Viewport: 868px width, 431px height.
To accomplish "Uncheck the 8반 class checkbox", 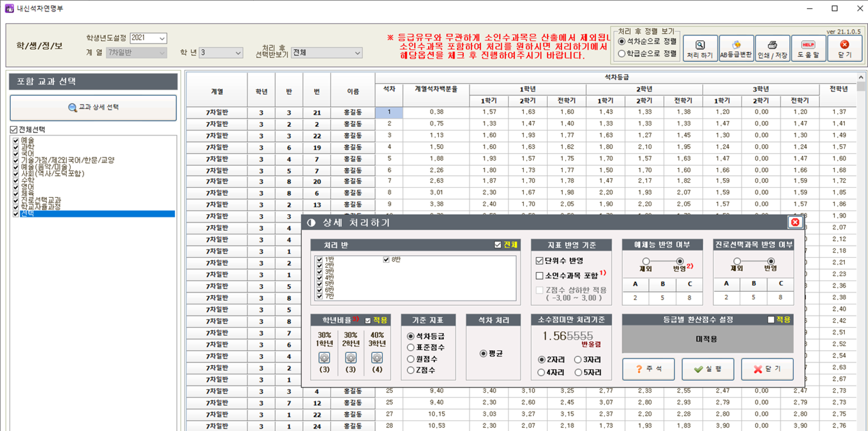I will 386,259.
